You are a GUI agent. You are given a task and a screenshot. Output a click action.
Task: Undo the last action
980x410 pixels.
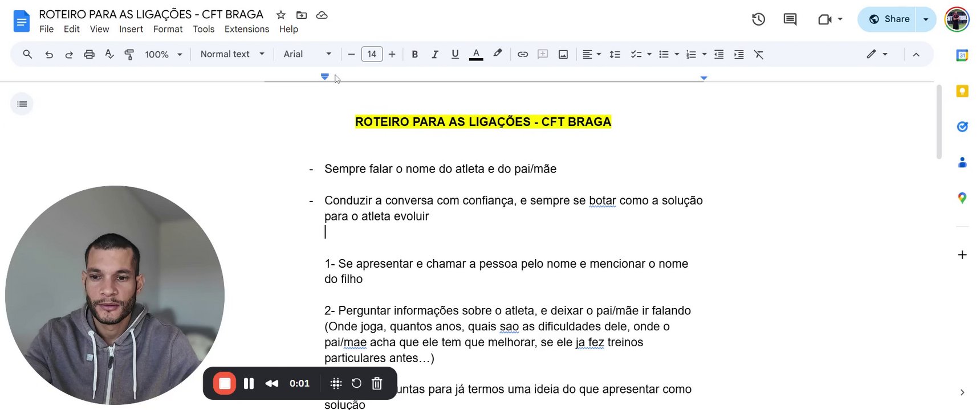click(49, 55)
